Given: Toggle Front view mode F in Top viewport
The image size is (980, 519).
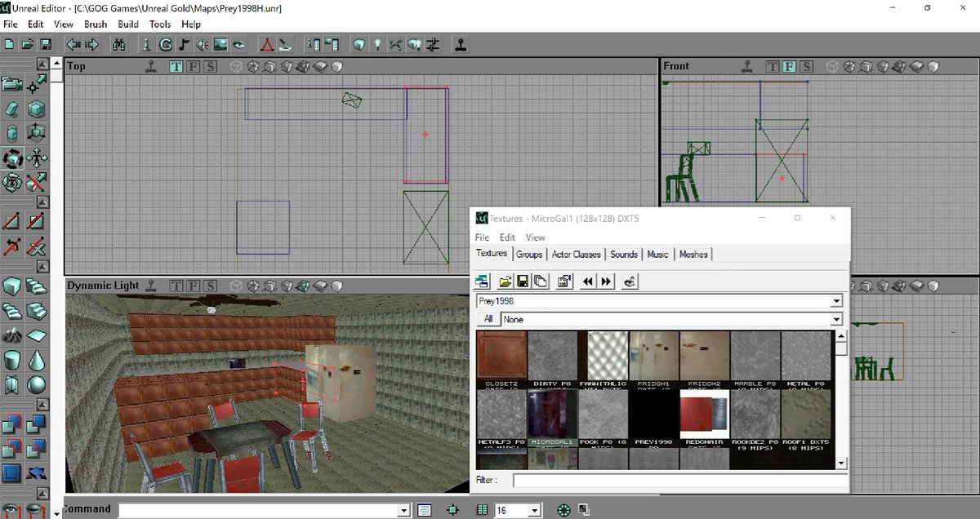Looking at the screenshot, I should click(193, 67).
